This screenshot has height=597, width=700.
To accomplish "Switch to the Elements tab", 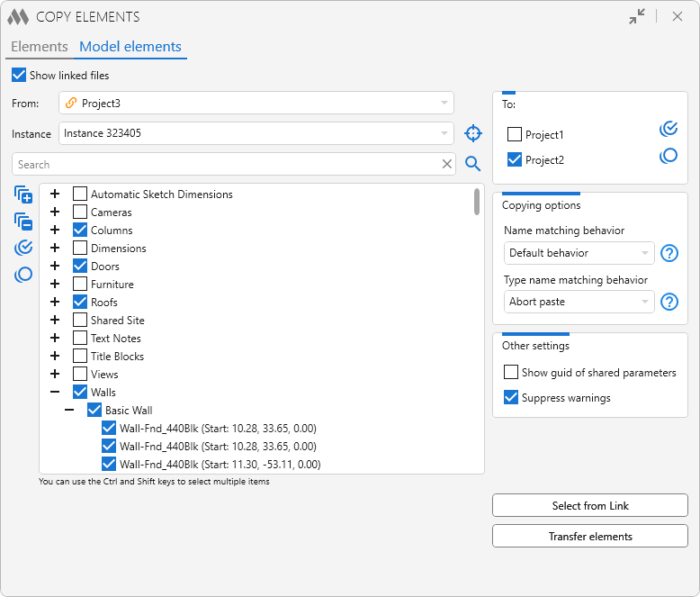I will [39, 47].
